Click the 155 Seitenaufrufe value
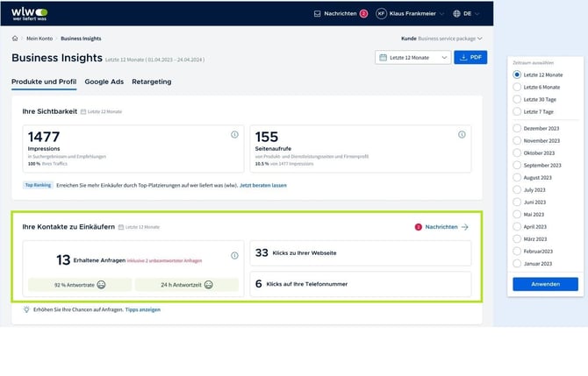The width and height of the screenshot is (588, 376). pos(267,137)
